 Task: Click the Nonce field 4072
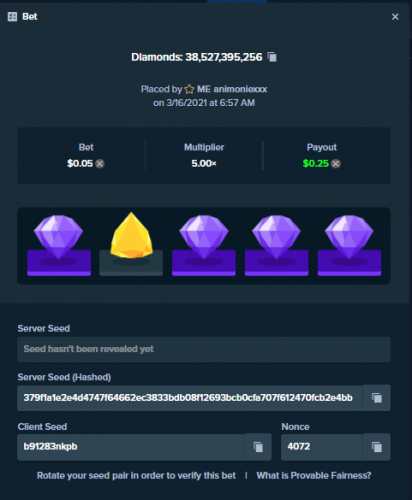pyautogui.click(x=322, y=447)
